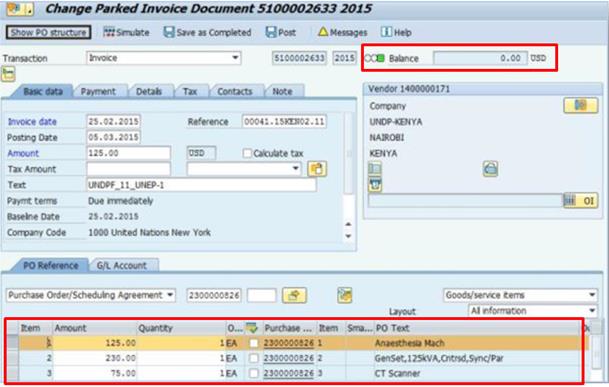Select row selector for item 3
609x387 pixels.
12,373
